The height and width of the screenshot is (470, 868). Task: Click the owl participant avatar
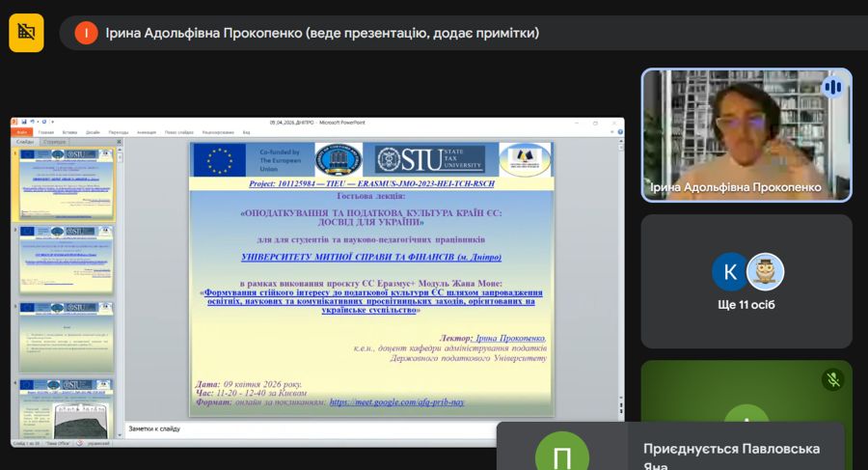click(765, 272)
